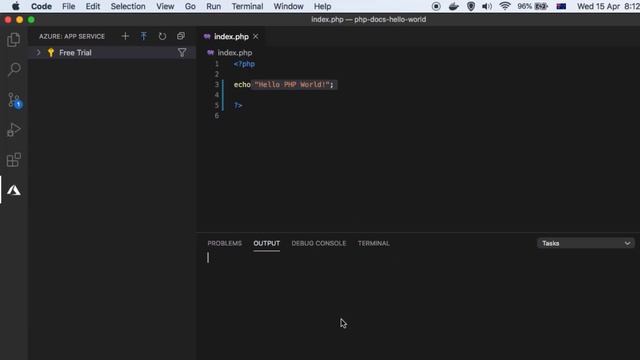Collapse all in App Service panel
The height and width of the screenshot is (360, 640).
click(181, 36)
